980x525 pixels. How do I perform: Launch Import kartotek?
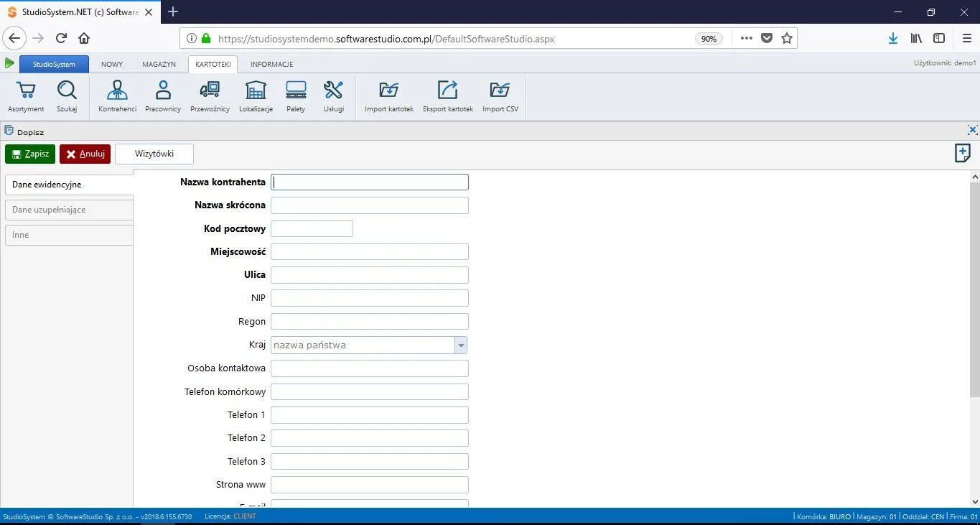[x=389, y=96]
